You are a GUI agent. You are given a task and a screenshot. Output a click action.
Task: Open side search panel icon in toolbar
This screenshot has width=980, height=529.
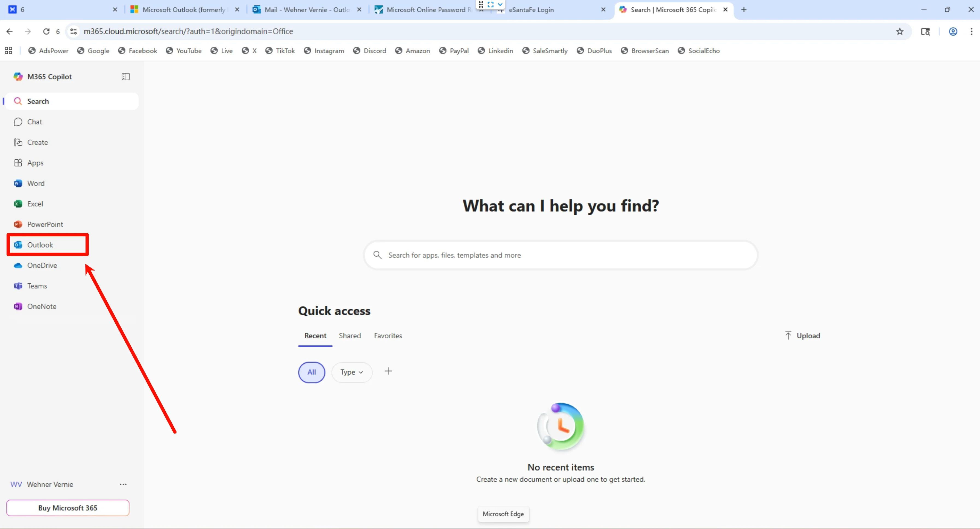click(925, 32)
